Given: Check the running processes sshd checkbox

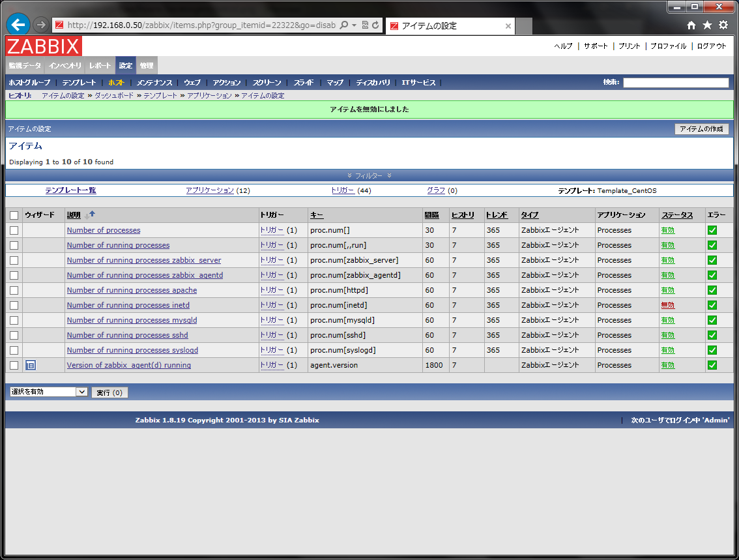Looking at the screenshot, I should coord(14,336).
